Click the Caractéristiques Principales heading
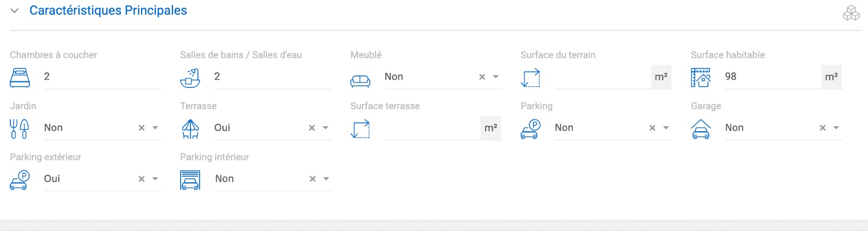Viewport: 868px width, 231px height. (108, 10)
